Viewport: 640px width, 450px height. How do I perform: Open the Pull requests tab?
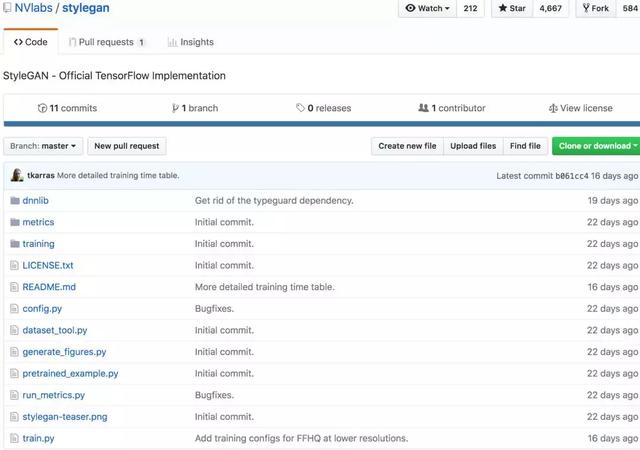tap(107, 42)
